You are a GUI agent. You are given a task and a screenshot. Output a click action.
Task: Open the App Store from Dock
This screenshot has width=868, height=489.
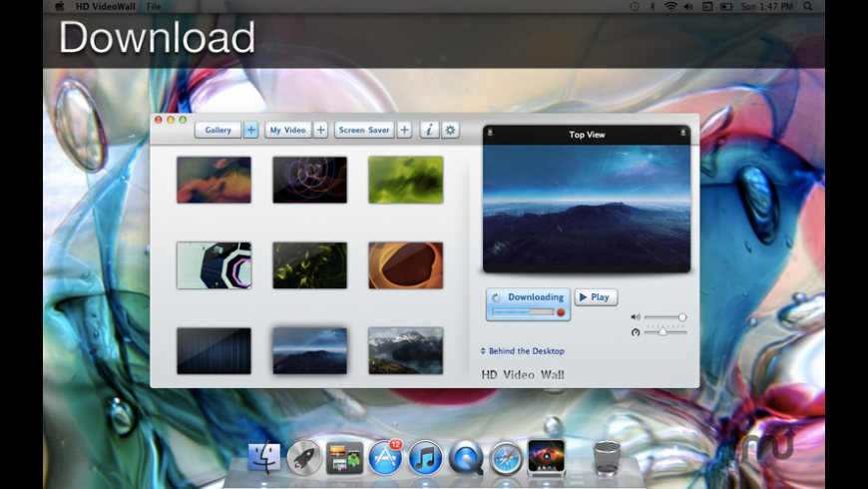(x=385, y=457)
